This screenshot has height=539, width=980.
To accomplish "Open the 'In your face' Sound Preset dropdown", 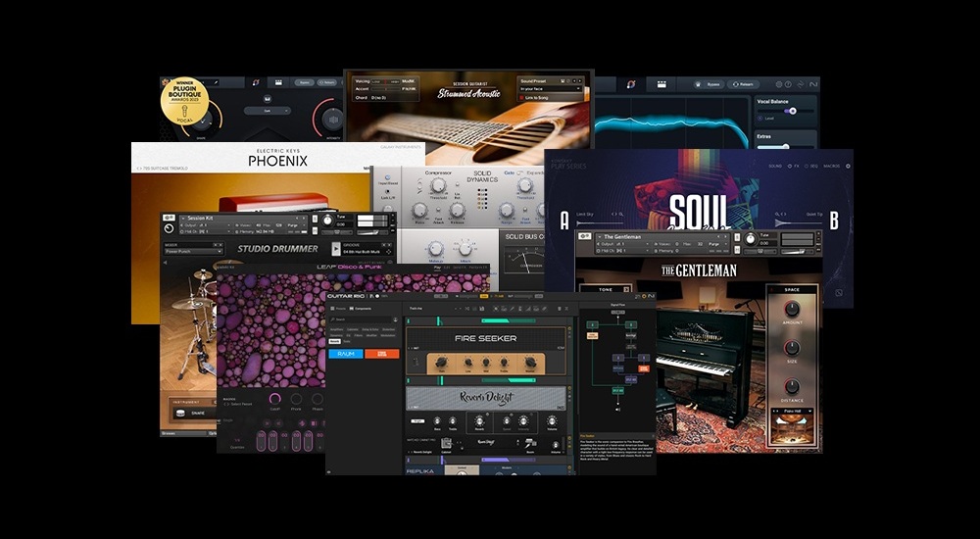I will (551, 89).
